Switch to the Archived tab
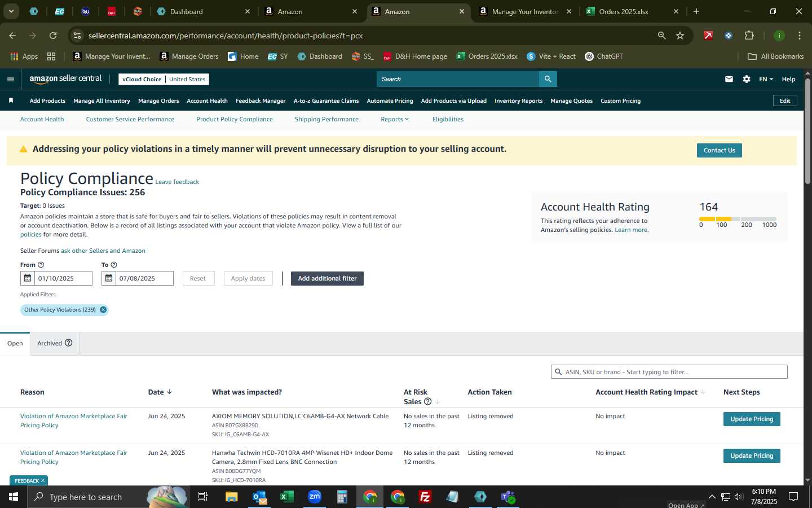This screenshot has width=812, height=508. pos(55,343)
